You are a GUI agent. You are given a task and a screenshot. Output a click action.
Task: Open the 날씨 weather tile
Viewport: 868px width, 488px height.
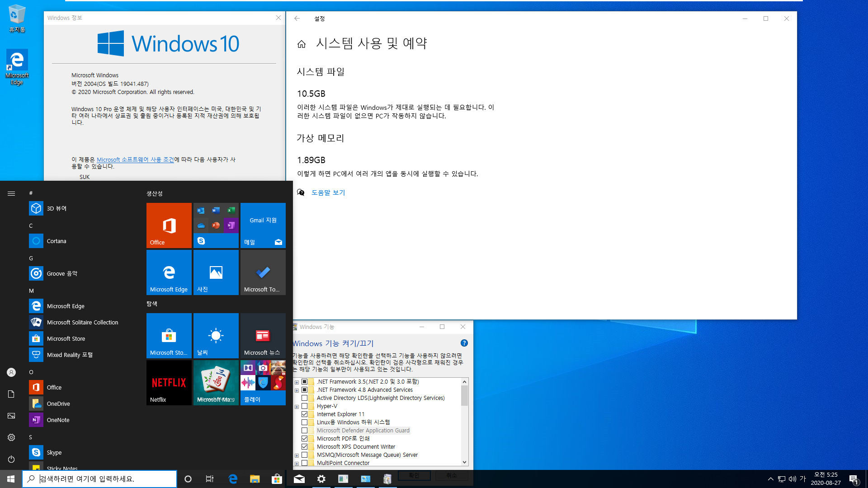(x=216, y=336)
